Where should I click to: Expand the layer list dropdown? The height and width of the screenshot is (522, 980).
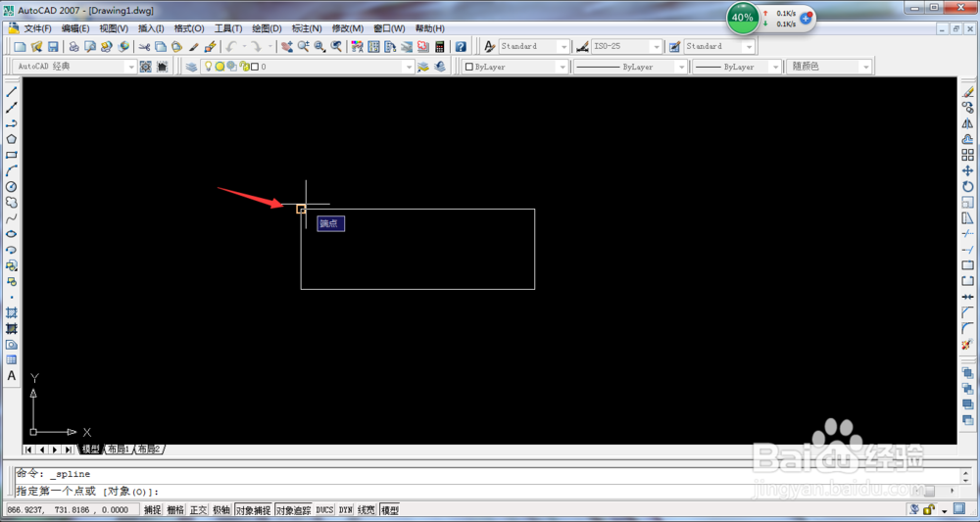tap(410, 67)
